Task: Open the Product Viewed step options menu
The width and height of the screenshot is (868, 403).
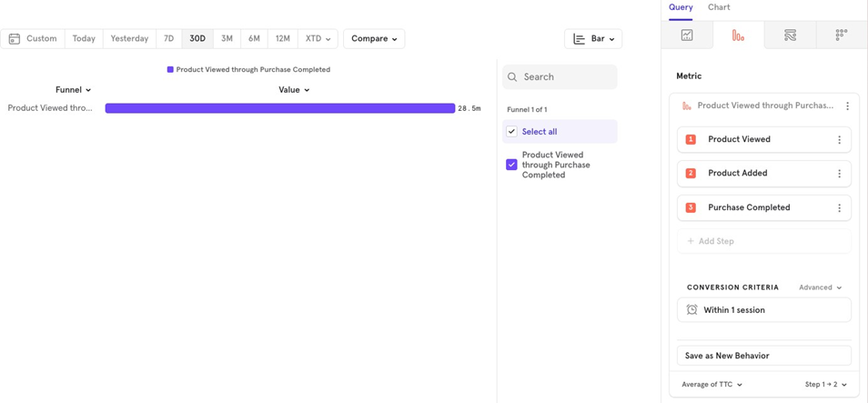Action: click(839, 140)
